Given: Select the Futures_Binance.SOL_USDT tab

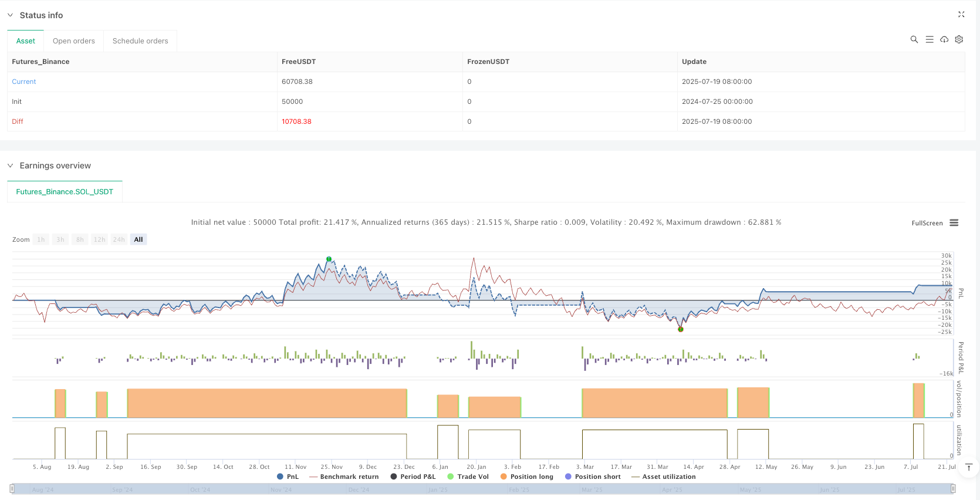Looking at the screenshot, I should 65,192.
